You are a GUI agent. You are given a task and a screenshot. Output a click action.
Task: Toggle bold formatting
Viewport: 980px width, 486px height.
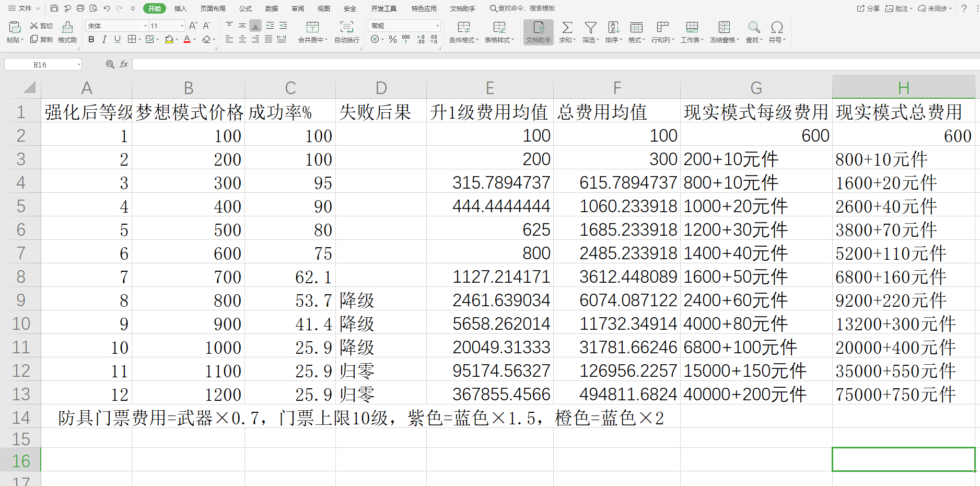(x=91, y=40)
